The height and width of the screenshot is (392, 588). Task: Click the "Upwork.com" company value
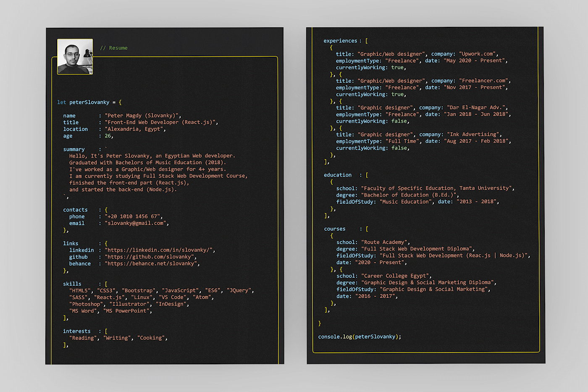[478, 54]
